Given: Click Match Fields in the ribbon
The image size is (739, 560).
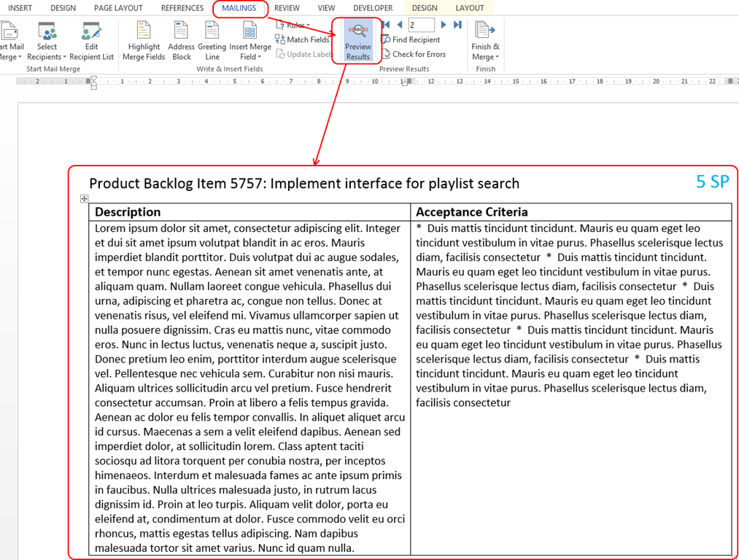Looking at the screenshot, I should pos(303,39).
